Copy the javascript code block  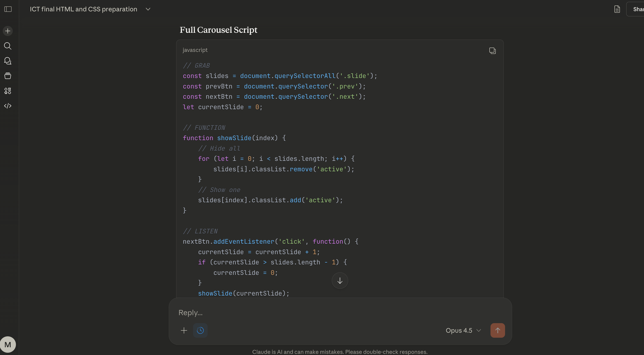(x=492, y=51)
